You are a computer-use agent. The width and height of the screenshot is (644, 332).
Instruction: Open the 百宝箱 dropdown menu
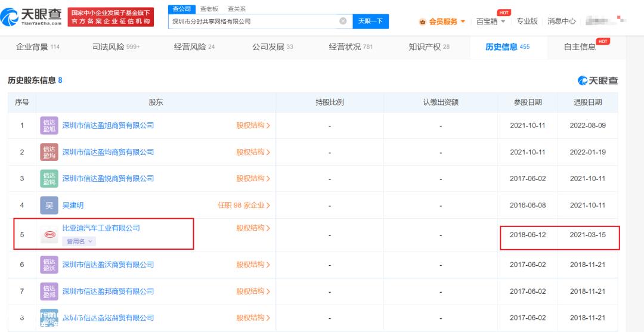point(490,21)
